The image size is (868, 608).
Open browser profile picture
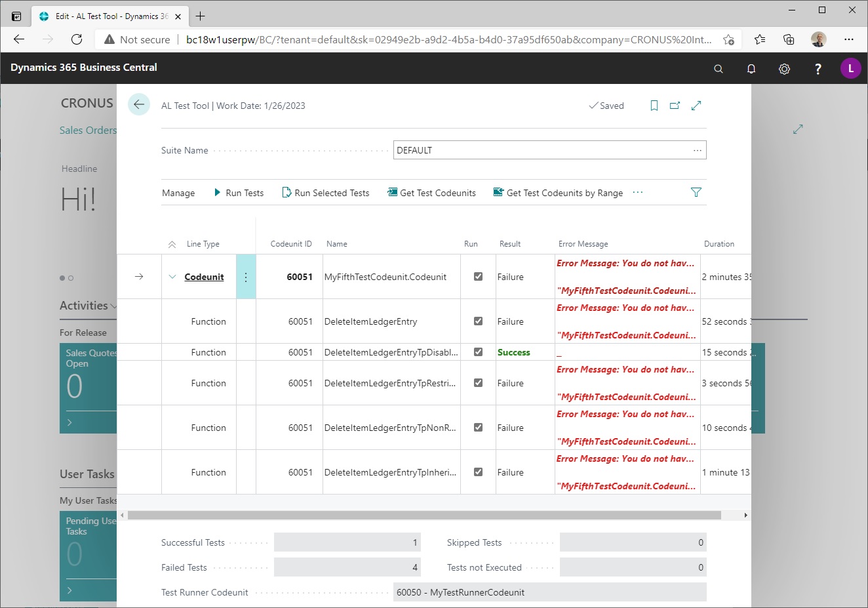click(x=818, y=39)
